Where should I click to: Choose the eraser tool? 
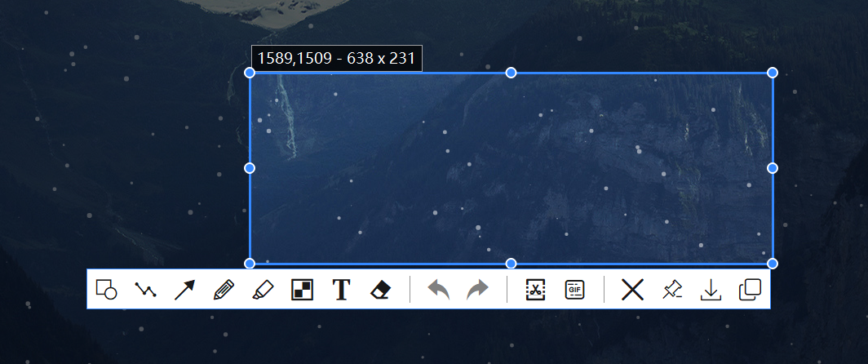(x=380, y=289)
